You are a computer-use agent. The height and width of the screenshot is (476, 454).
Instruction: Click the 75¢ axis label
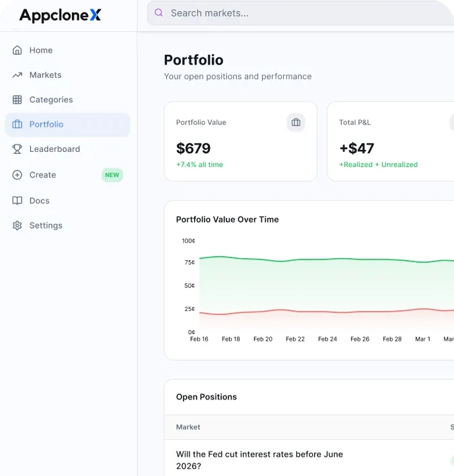tap(189, 262)
